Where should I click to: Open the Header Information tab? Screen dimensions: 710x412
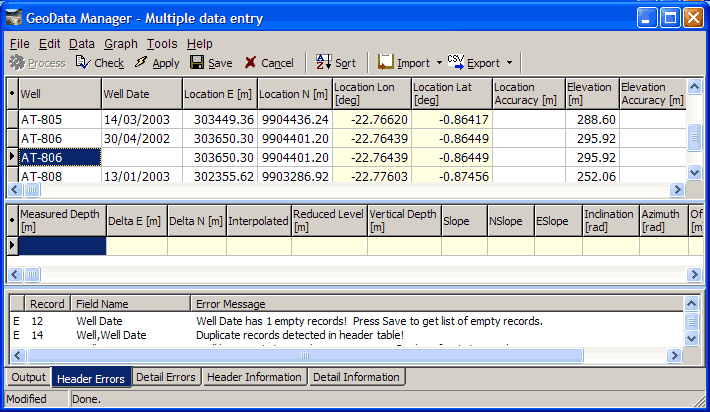pos(254,377)
